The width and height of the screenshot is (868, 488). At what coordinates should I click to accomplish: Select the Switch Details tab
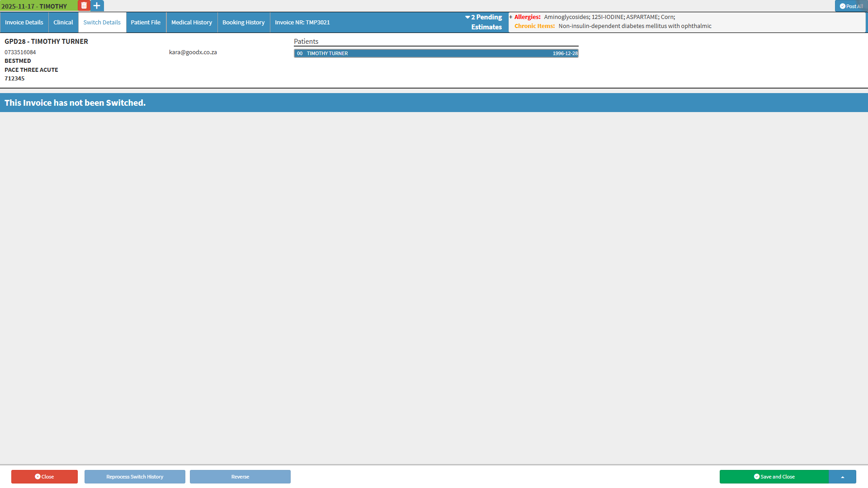102,22
